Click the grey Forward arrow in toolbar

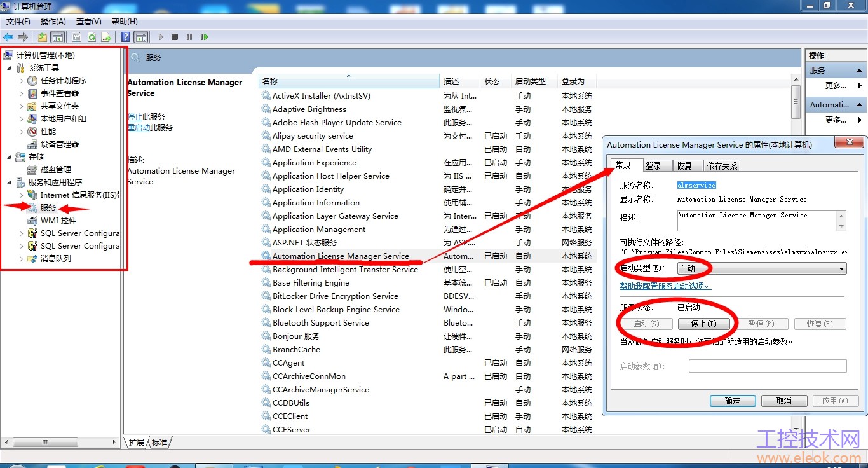pyautogui.click(x=23, y=37)
